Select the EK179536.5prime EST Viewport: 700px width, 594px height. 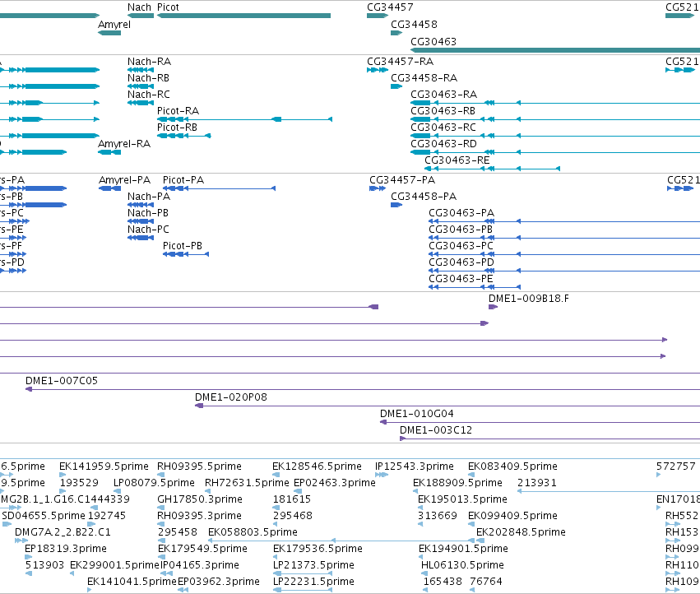point(276,557)
